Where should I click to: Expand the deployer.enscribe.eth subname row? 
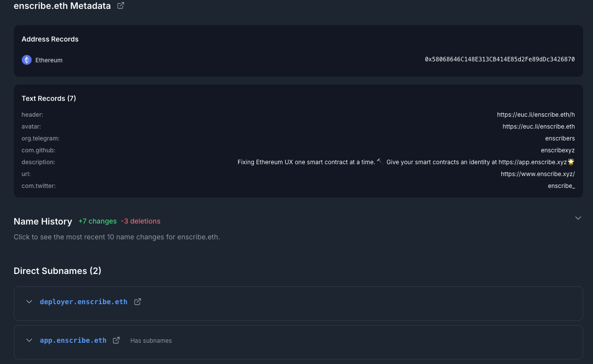pyautogui.click(x=29, y=302)
